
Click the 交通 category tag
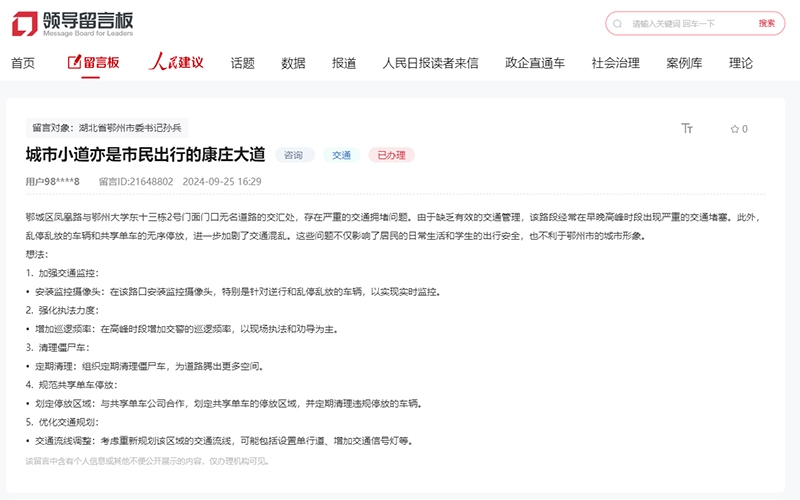coord(341,155)
